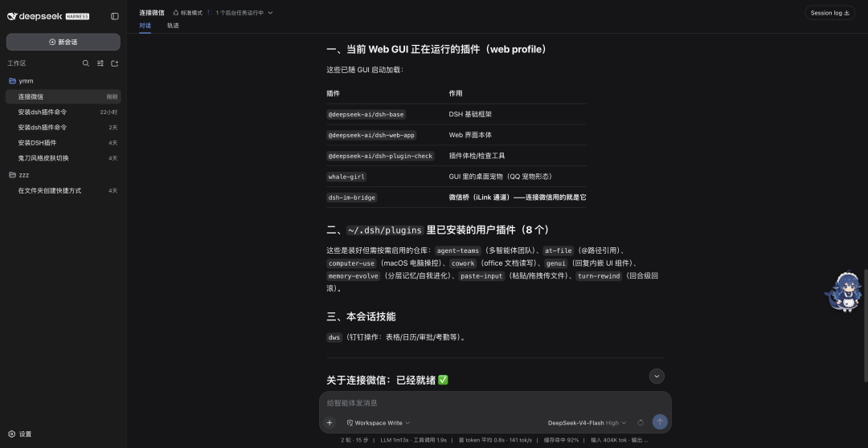Open the DeepSeek-V4-Flash model dropdown
The image size is (868, 448).
coord(587,423)
